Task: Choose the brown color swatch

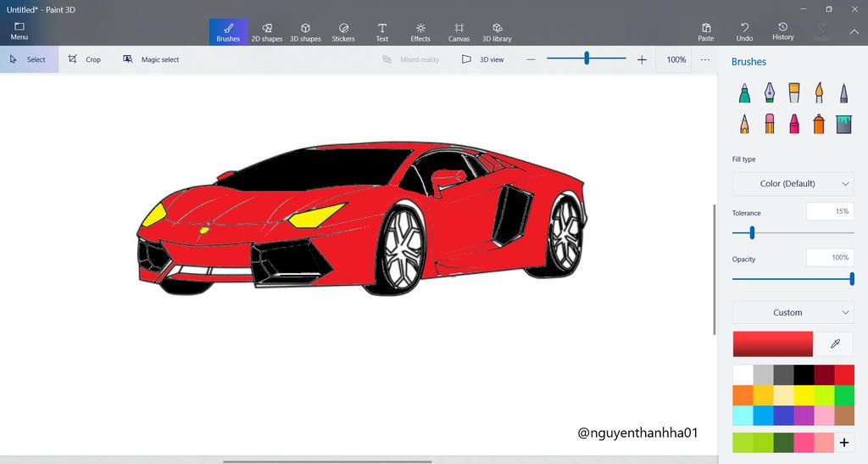Action: [844, 416]
